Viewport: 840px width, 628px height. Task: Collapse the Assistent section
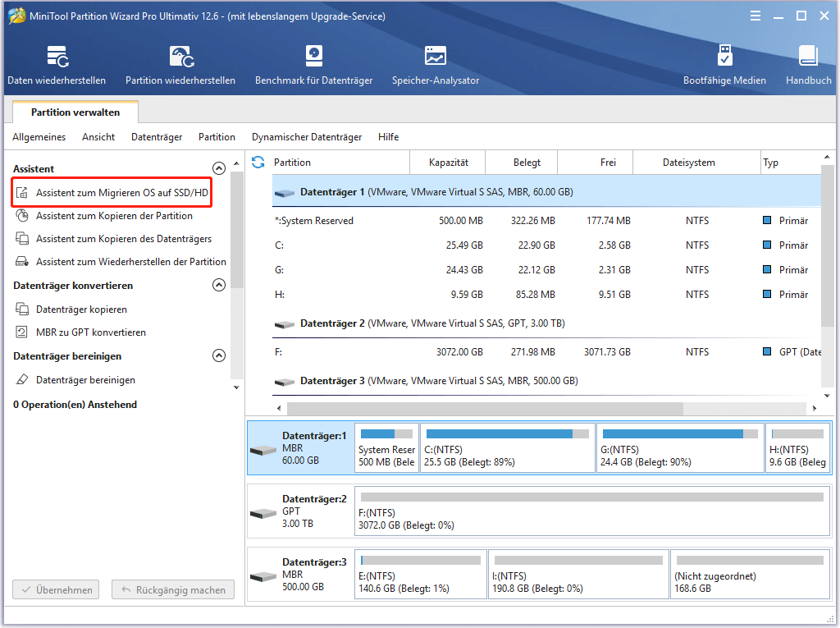[219, 168]
